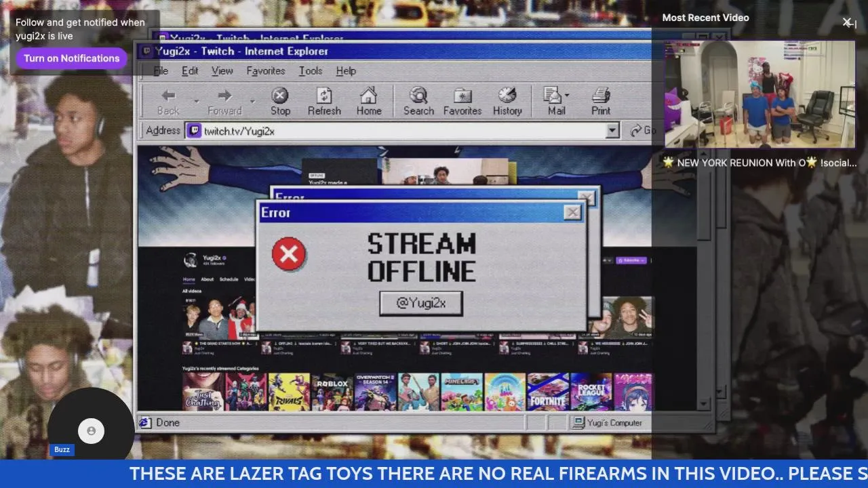Click the Buzz name label
The image size is (868, 488).
62,449
